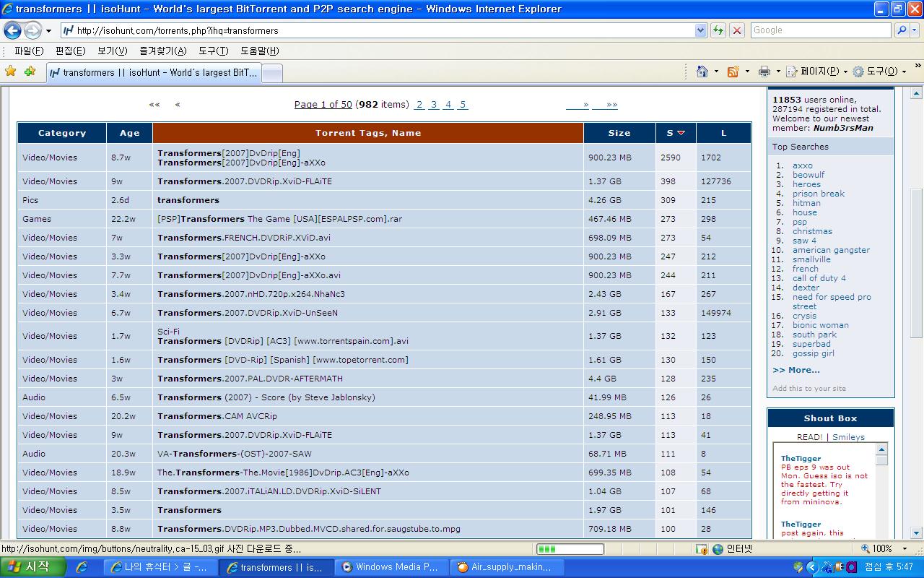Open Transformers Score by Steve Jablonsky
This screenshot has height=578, width=924.
[x=266, y=397]
